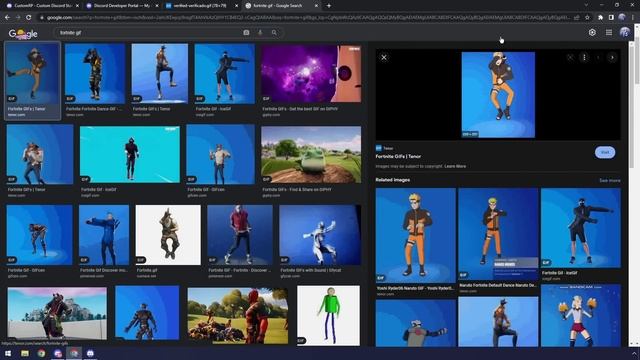This screenshot has height=360, width=640.
Task: Close the image preview panel with X
Action: point(384,58)
